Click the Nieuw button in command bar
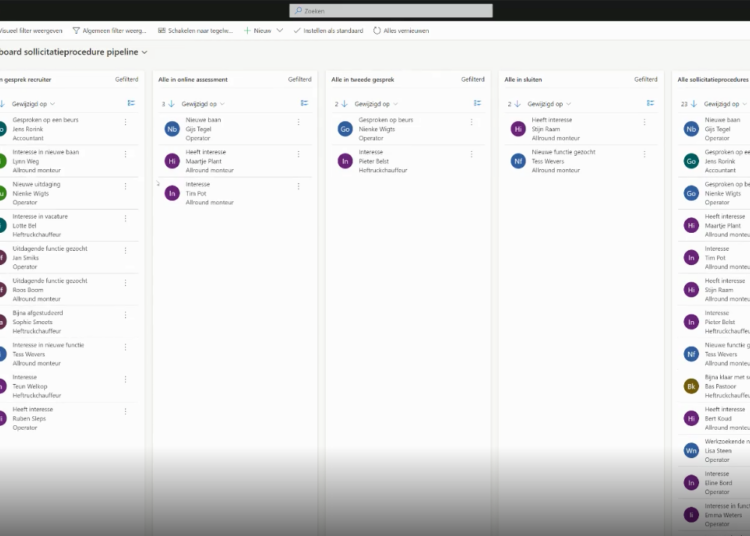This screenshot has height=536, width=750. (x=257, y=31)
